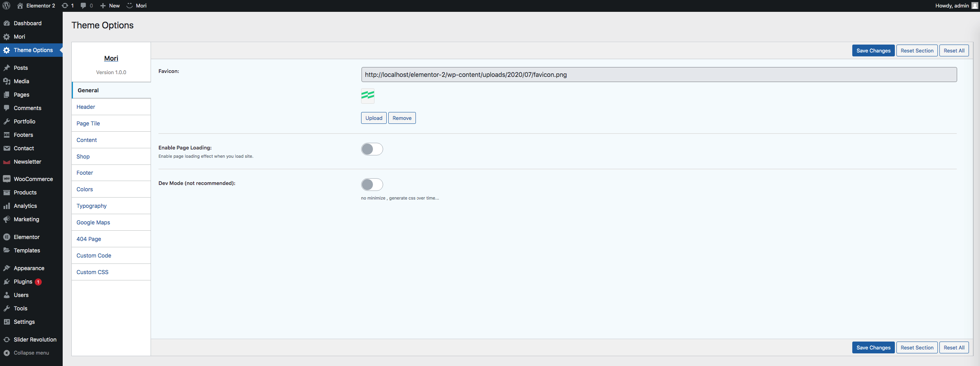Click the Elementor icon in sidebar

click(x=7, y=237)
